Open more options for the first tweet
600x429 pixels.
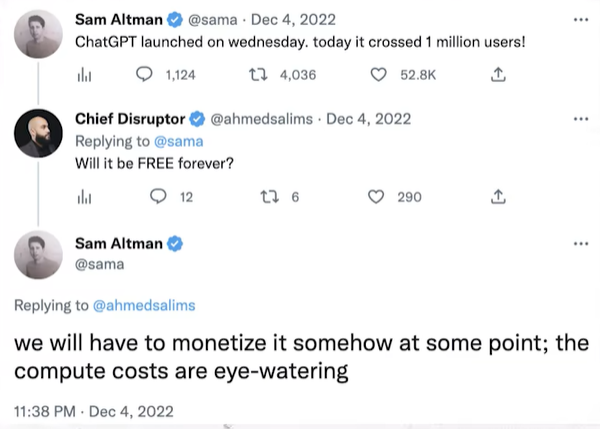point(581,19)
